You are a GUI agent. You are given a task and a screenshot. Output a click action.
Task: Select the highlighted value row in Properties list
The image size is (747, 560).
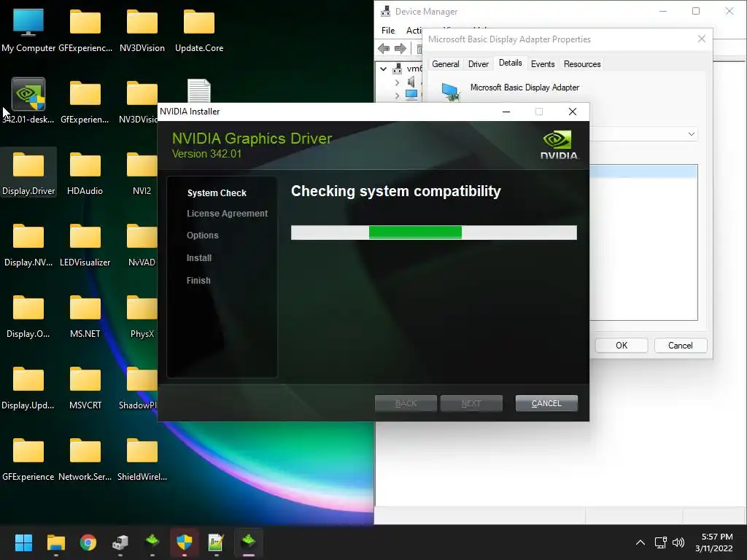(643, 171)
